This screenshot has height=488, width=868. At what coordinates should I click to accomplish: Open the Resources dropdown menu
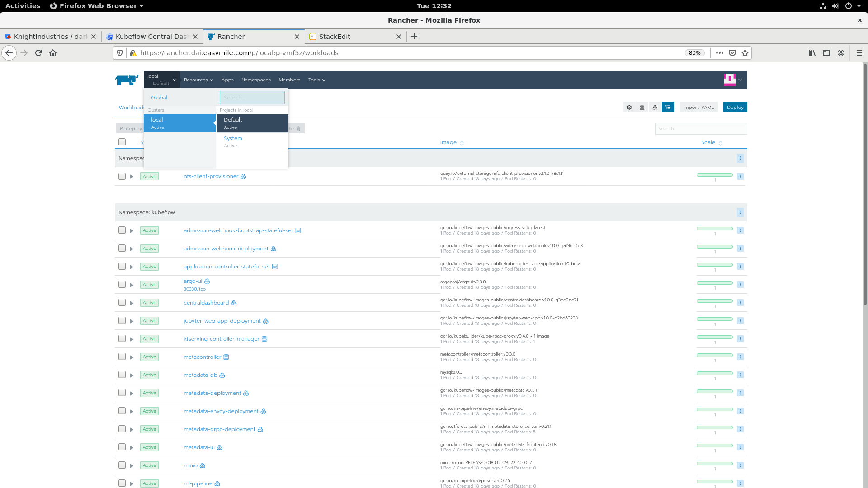coord(198,80)
